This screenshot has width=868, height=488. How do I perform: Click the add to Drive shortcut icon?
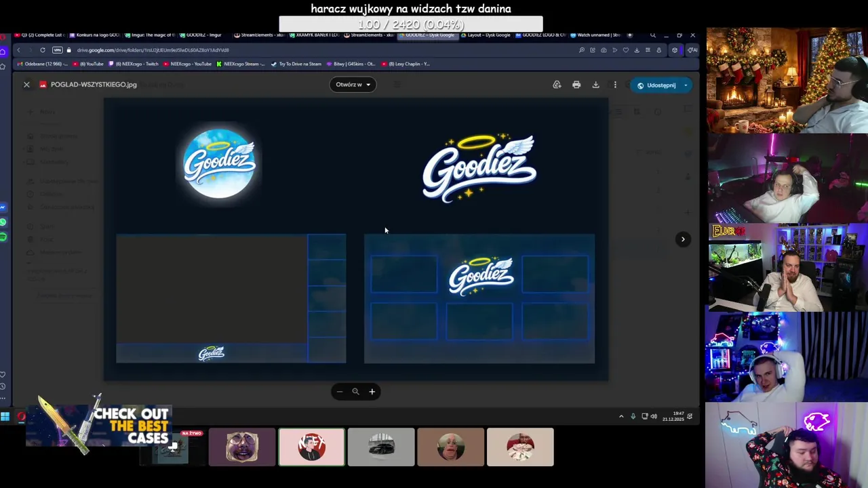(x=557, y=85)
